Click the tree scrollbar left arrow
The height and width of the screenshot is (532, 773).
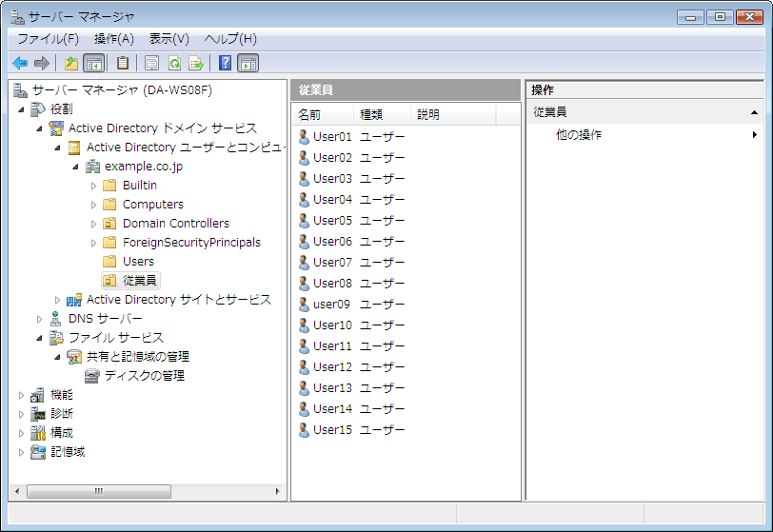[17, 492]
